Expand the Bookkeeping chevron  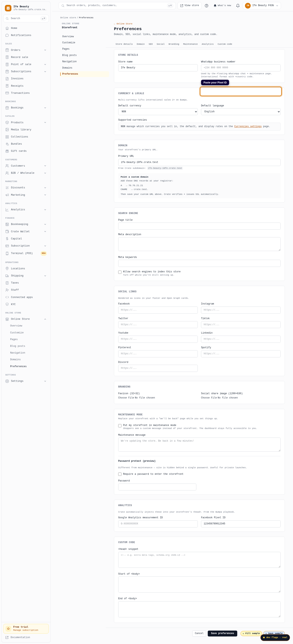45,224
